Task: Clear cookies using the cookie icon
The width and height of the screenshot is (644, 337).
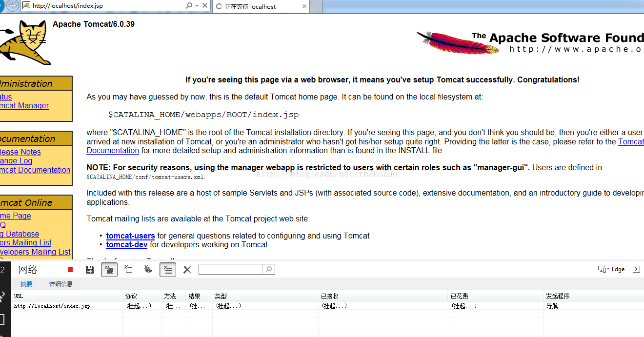Action: (148, 269)
